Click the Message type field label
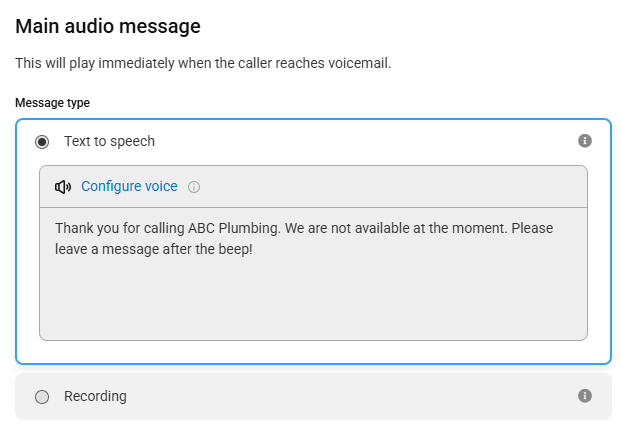The height and width of the screenshot is (432, 621). (x=52, y=103)
